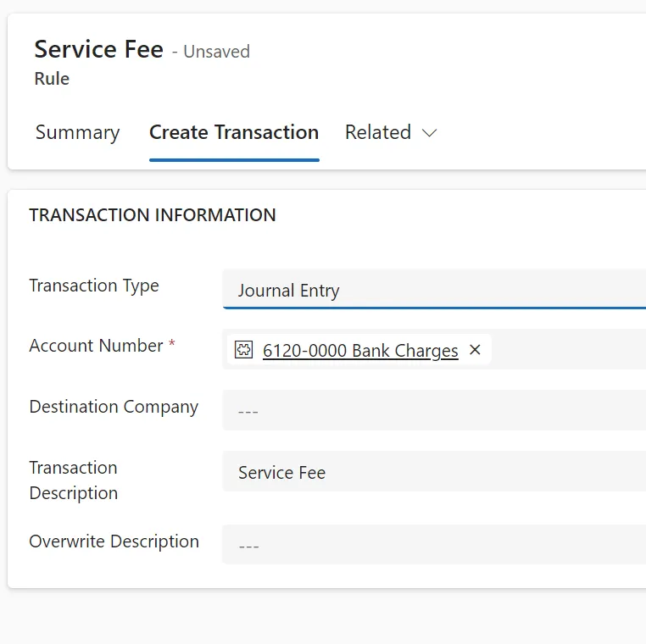Open the Transaction Type Journal Entry field
The height and width of the screenshot is (644, 646).
click(434, 290)
